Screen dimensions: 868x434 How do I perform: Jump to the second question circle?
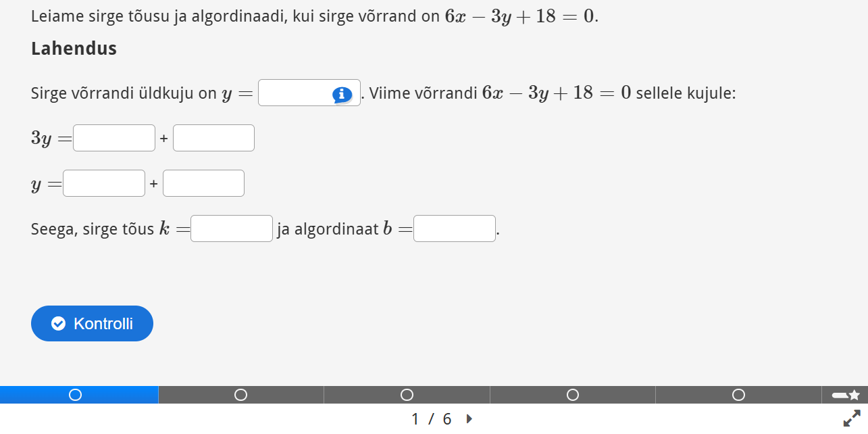coord(240,395)
